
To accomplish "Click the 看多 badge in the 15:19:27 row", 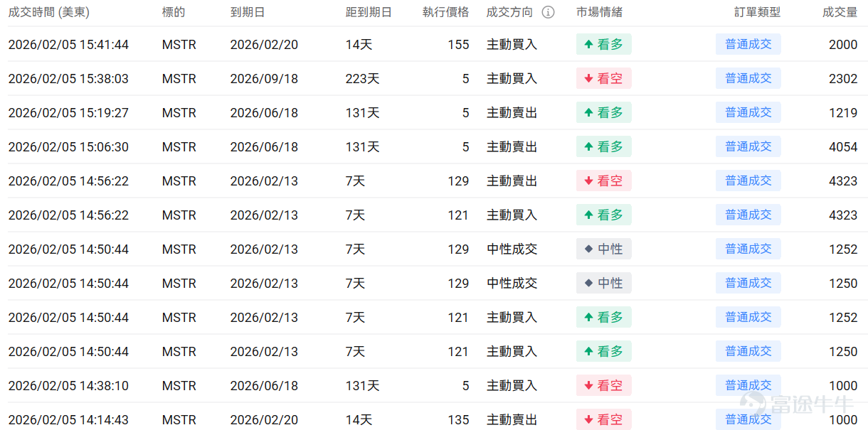I will (603, 113).
